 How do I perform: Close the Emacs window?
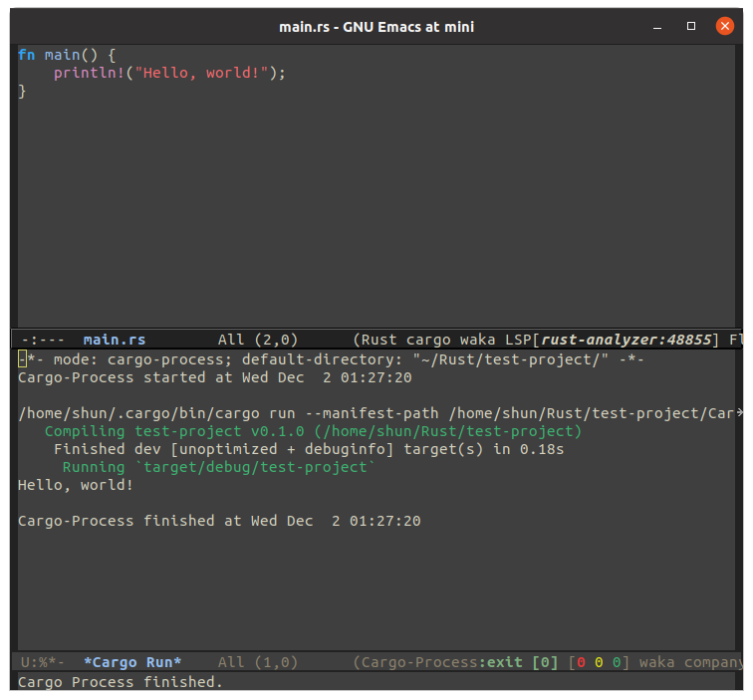point(725,26)
